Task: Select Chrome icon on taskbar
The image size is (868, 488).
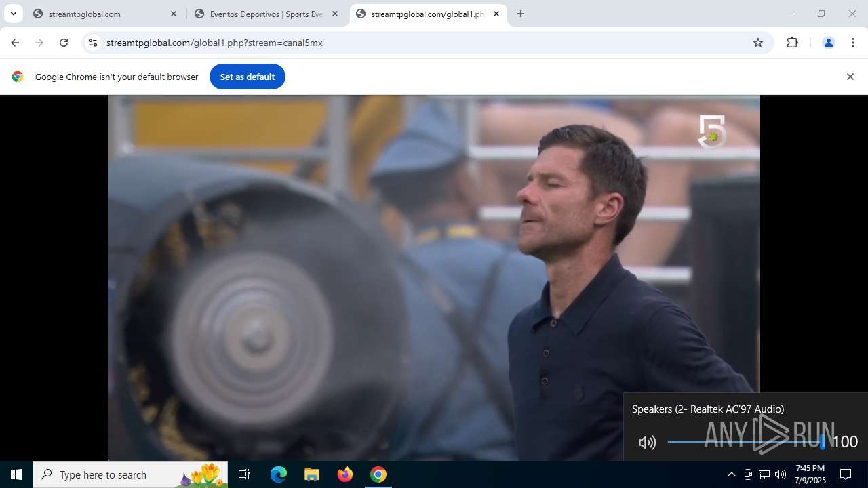Action: click(378, 474)
